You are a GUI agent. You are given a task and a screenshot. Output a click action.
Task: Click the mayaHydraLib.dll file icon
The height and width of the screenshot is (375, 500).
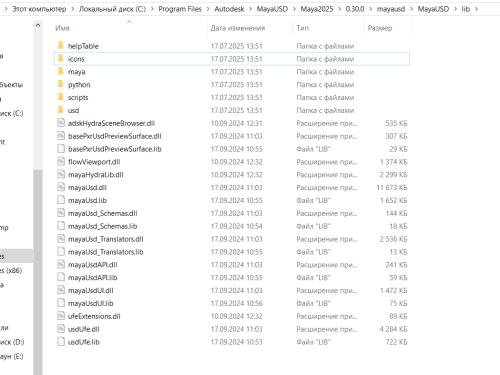click(x=61, y=174)
